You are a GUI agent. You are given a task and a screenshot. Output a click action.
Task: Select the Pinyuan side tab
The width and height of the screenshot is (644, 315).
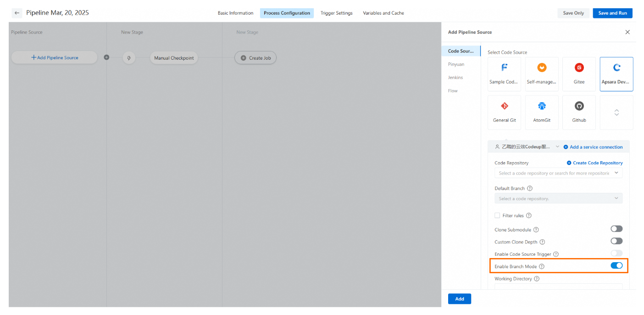456,64
